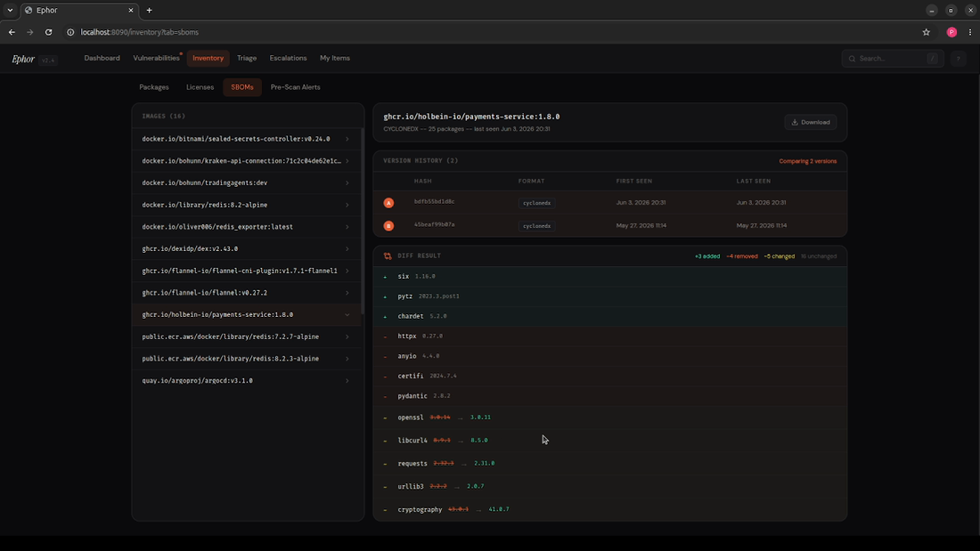Expand sealed-secrets-controller:v0.24.0 chevron
Screen dimensions: 980x551
(347, 140)
